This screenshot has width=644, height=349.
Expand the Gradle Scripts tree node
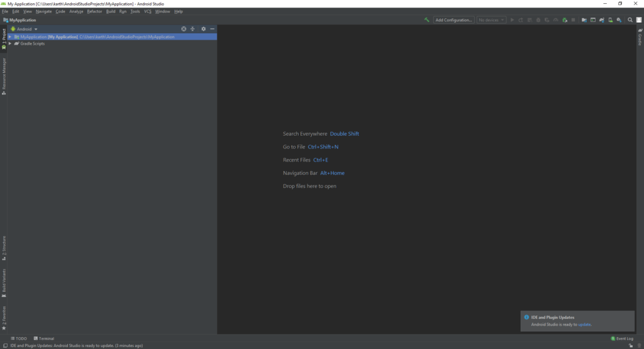(10, 43)
